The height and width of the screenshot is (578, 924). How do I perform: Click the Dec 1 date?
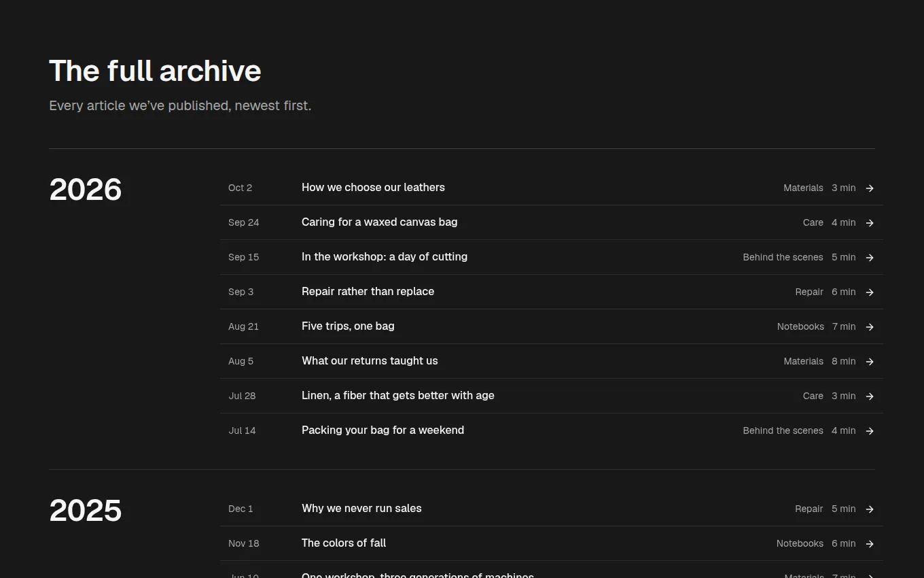coord(241,509)
